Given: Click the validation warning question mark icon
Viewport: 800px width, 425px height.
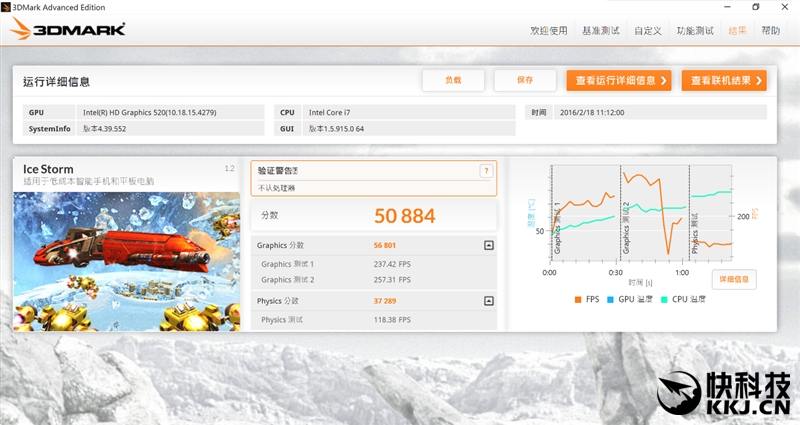Looking at the screenshot, I should (486, 171).
